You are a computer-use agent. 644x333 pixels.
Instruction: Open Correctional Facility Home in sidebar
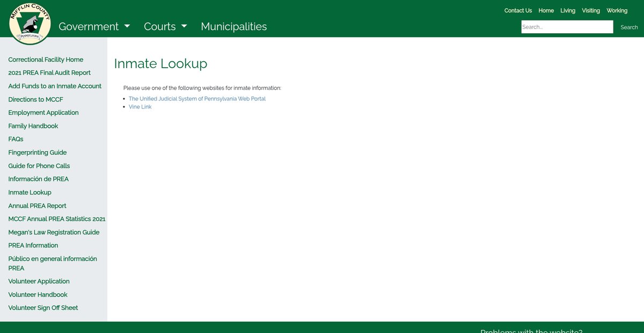pyautogui.click(x=46, y=60)
